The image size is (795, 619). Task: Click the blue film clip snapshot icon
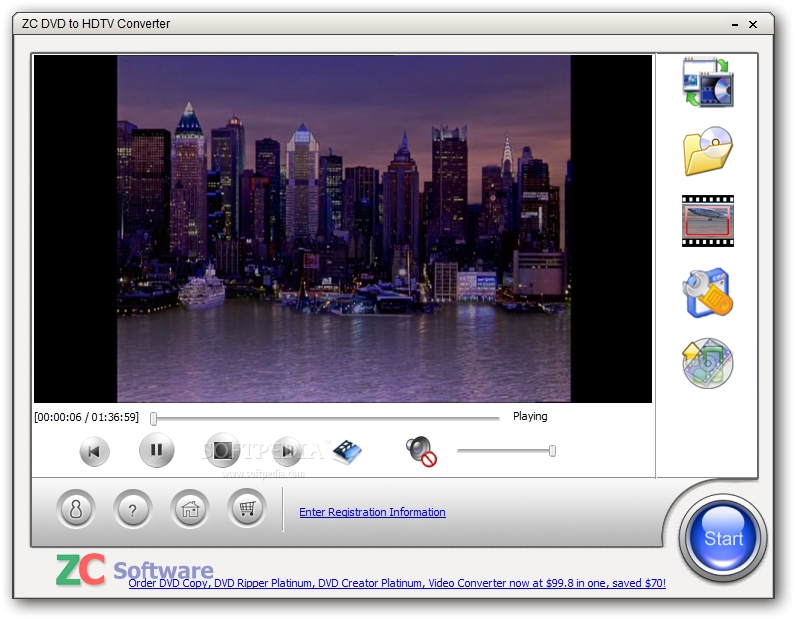pyautogui.click(x=347, y=451)
